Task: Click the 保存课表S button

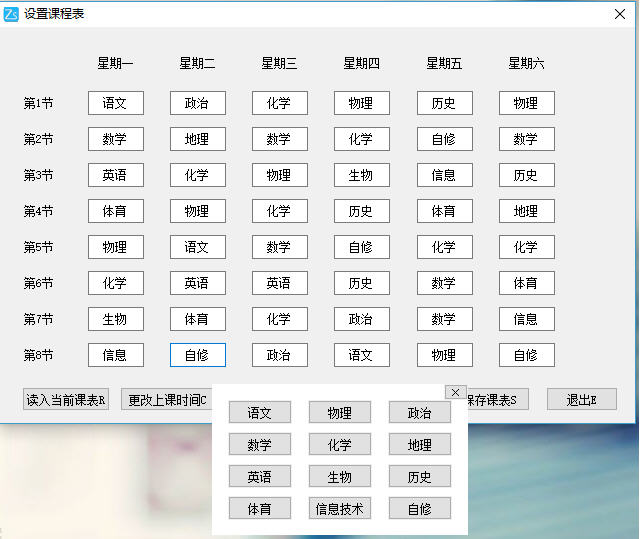Action: tap(498, 400)
